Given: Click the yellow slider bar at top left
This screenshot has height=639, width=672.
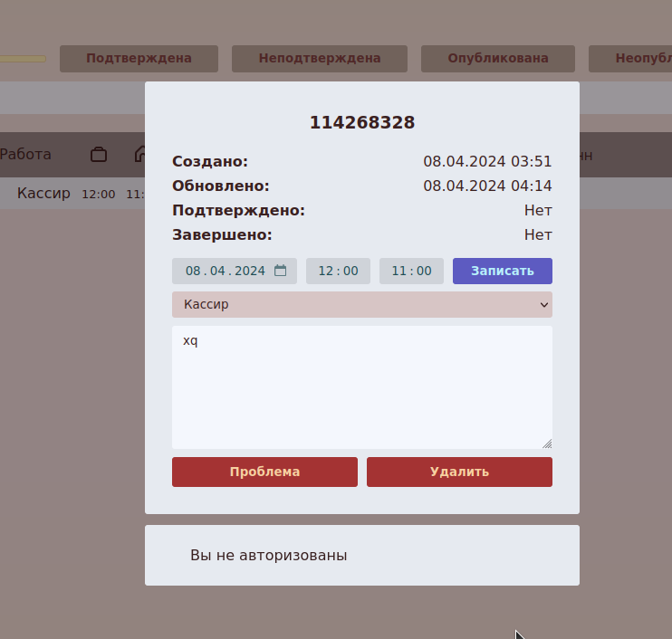Looking at the screenshot, I should pos(23,59).
